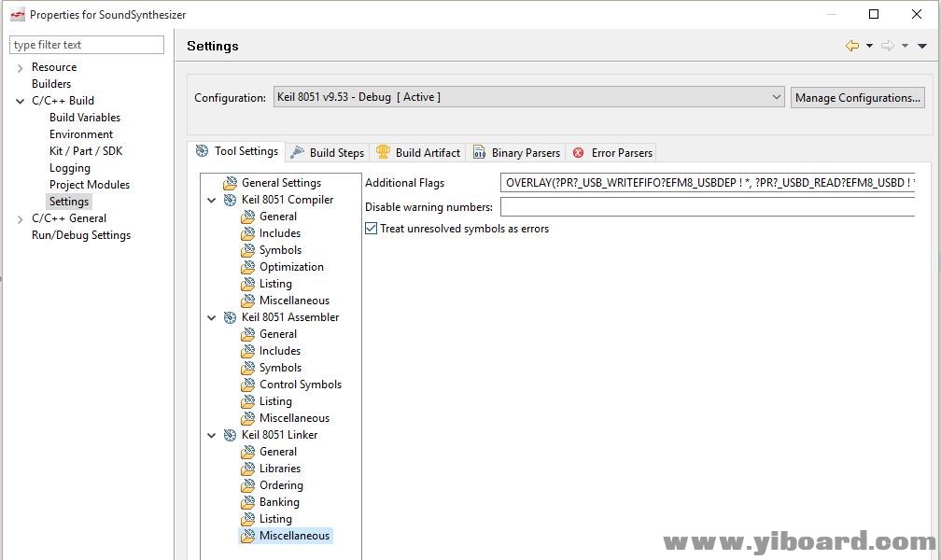Click the Compiler Miscellaneous folder icon
The width and height of the screenshot is (941, 560).
(x=248, y=301)
